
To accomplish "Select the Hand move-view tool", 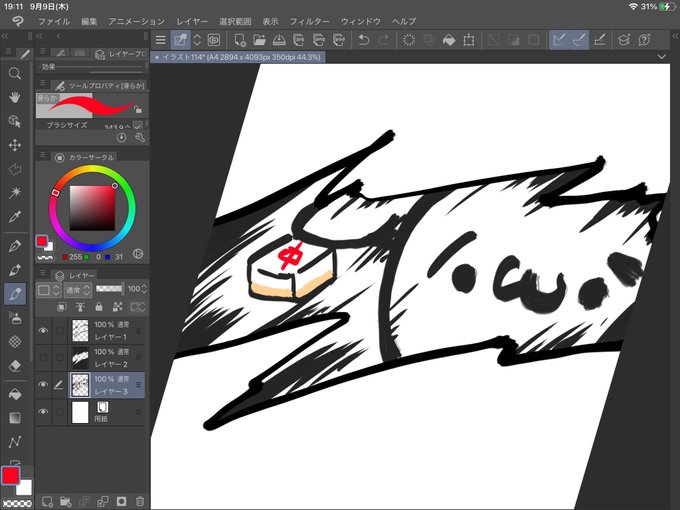I will [x=15, y=97].
